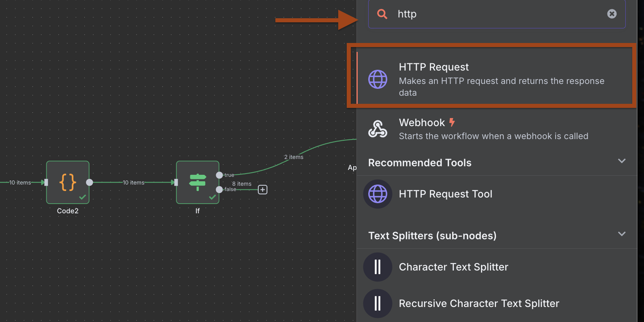
Task: Click the Webhook description text
Action: [x=494, y=136]
